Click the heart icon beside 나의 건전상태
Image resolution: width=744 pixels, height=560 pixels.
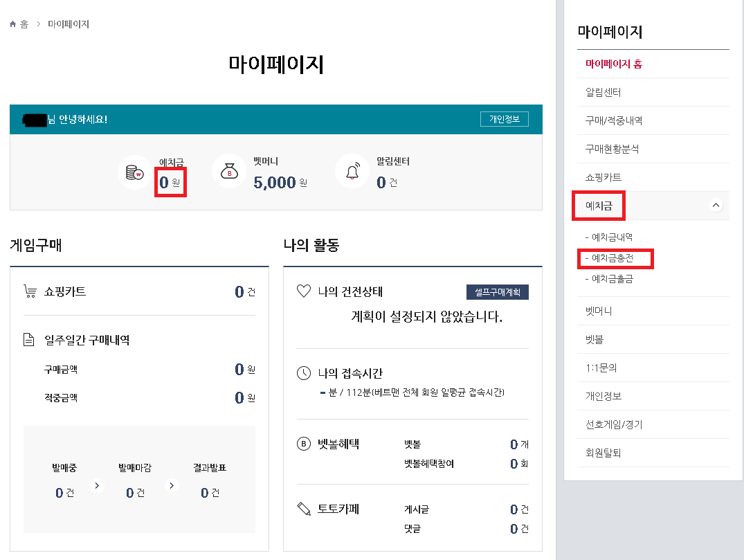pos(303,291)
